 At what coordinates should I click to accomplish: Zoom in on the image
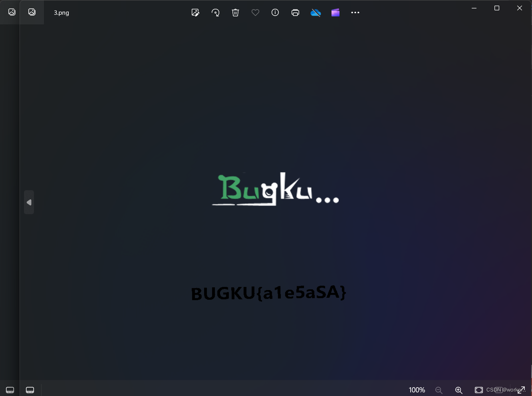pos(459,390)
